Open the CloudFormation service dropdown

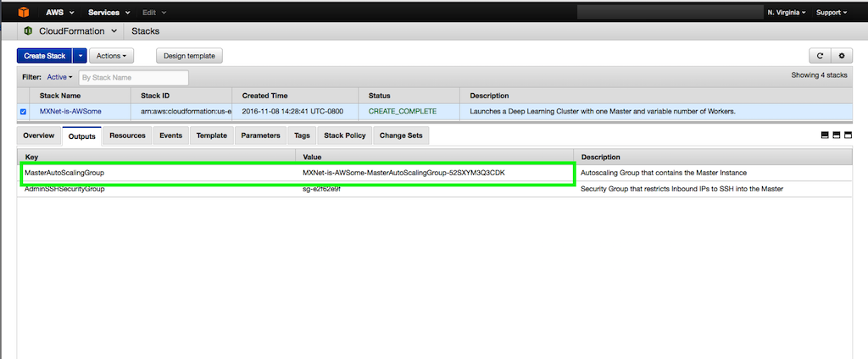pyautogui.click(x=77, y=31)
